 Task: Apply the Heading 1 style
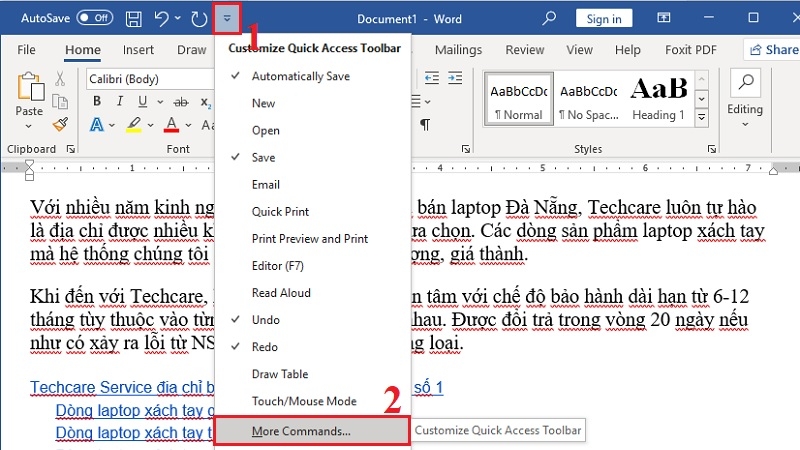(x=659, y=99)
